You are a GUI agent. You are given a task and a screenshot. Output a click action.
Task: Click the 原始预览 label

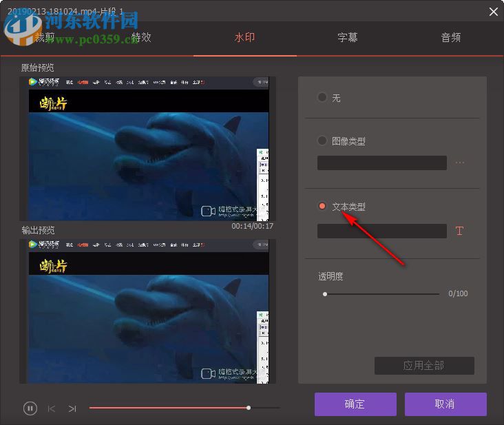click(x=38, y=68)
